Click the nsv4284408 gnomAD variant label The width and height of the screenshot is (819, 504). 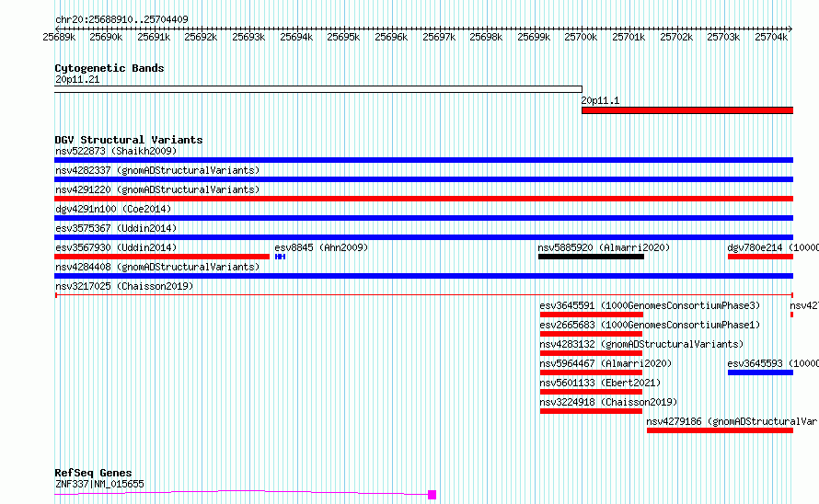(157, 267)
